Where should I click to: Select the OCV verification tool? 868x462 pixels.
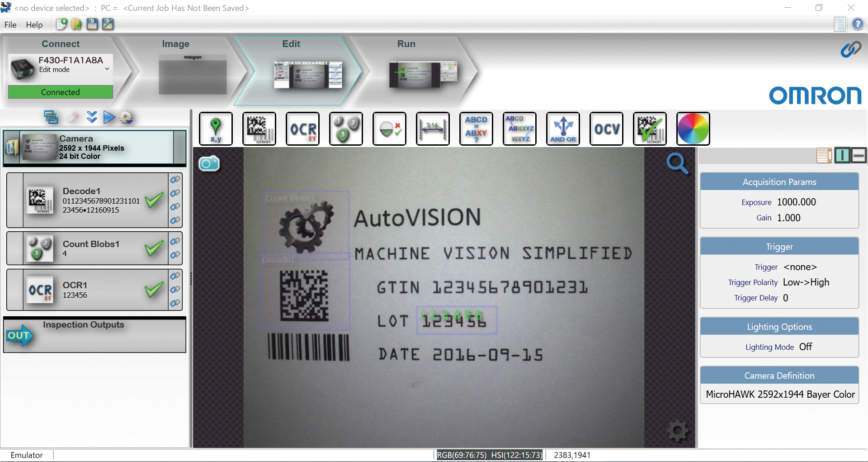(606, 129)
